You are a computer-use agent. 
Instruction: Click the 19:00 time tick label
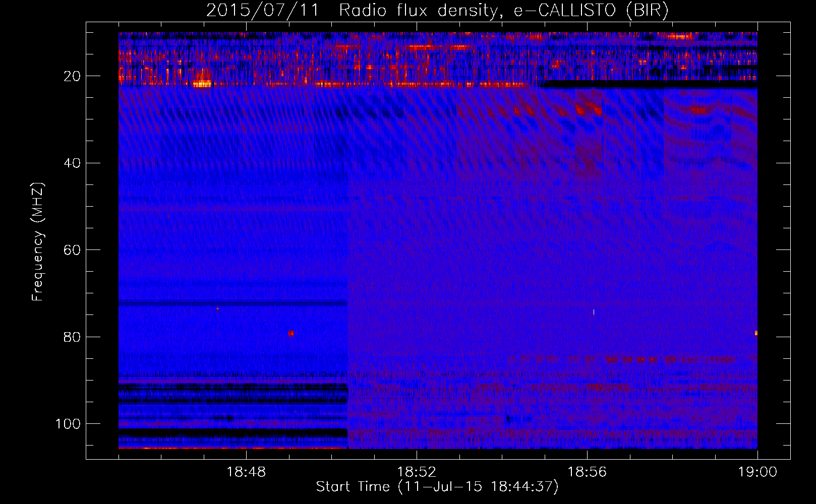tap(757, 472)
